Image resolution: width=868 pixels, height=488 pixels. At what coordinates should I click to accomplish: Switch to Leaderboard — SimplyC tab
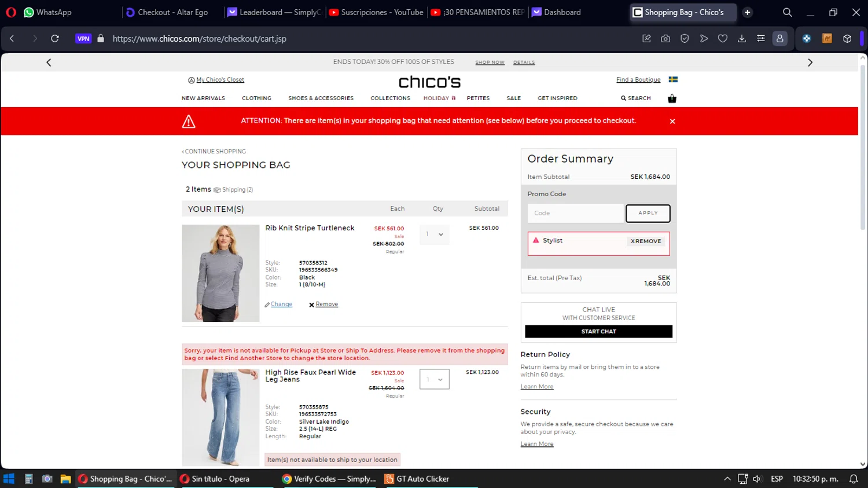coord(274,12)
